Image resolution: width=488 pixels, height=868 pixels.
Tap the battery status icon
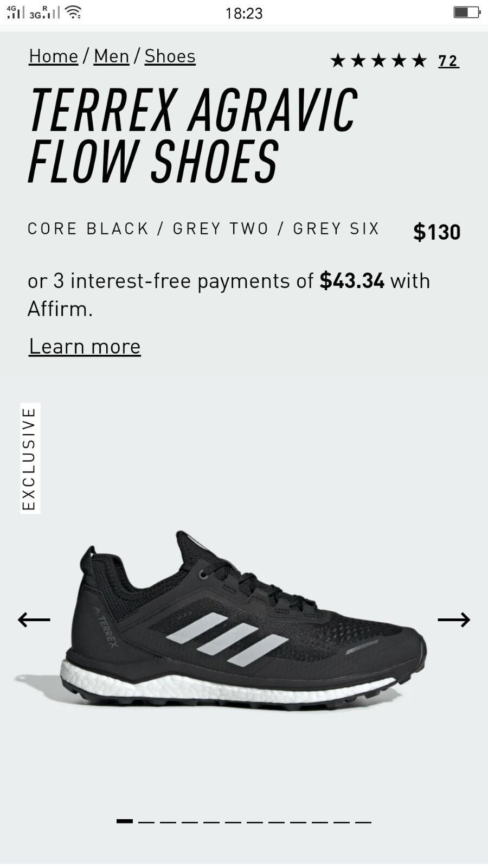click(467, 12)
